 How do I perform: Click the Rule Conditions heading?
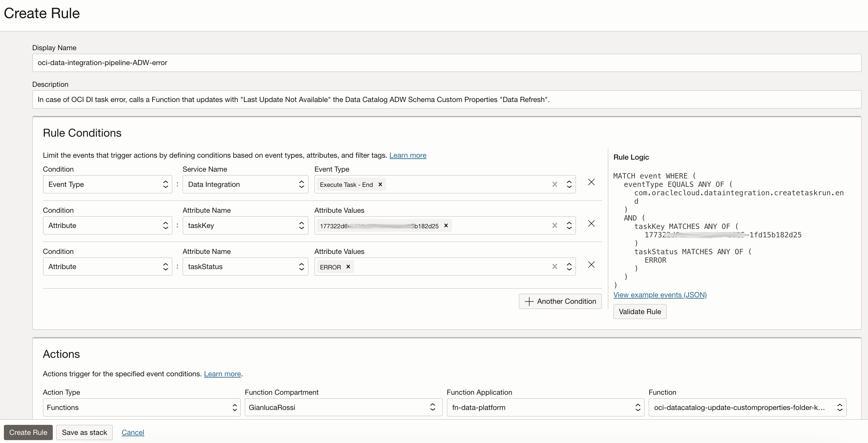82,133
